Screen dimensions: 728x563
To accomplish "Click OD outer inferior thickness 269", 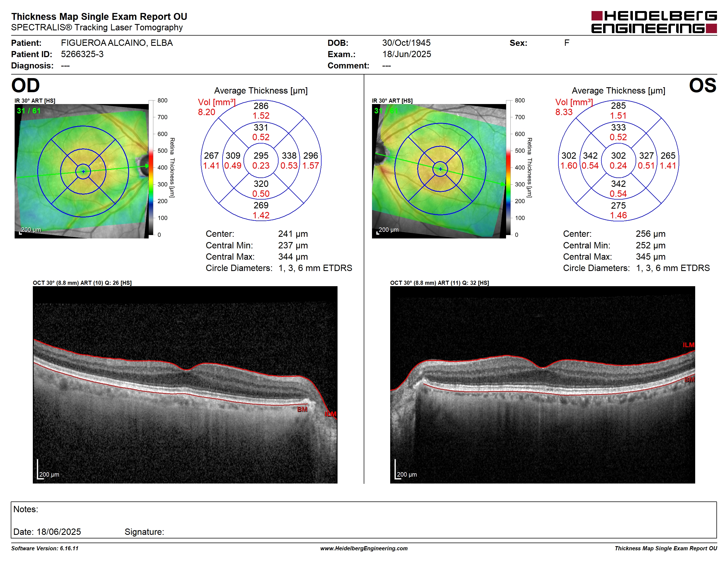I will [261, 205].
